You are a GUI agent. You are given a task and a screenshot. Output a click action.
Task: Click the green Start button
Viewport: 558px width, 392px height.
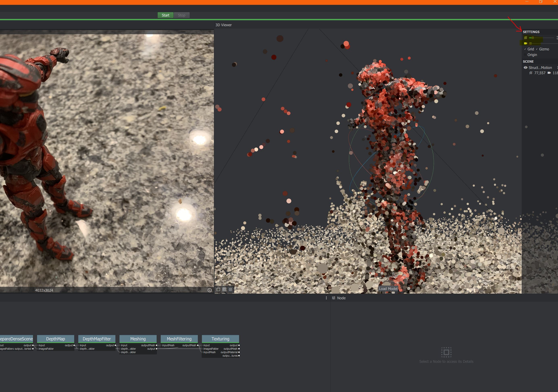[166, 15]
